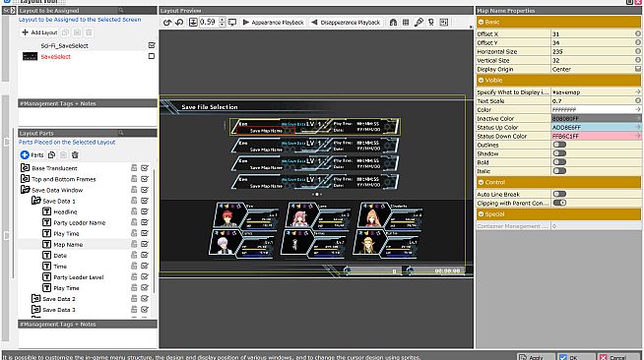This screenshot has width=644, height=360.
Task: Collapse the Control properties section
Action: pos(481,182)
